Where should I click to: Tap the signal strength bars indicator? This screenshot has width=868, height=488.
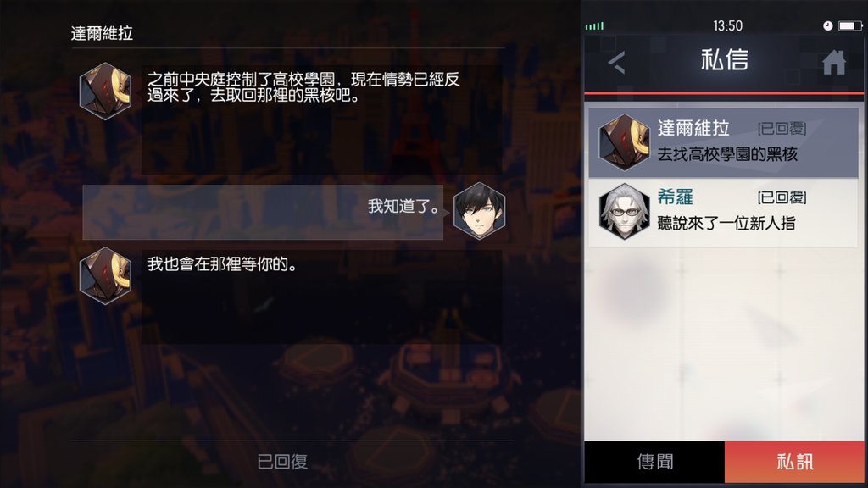tap(594, 26)
